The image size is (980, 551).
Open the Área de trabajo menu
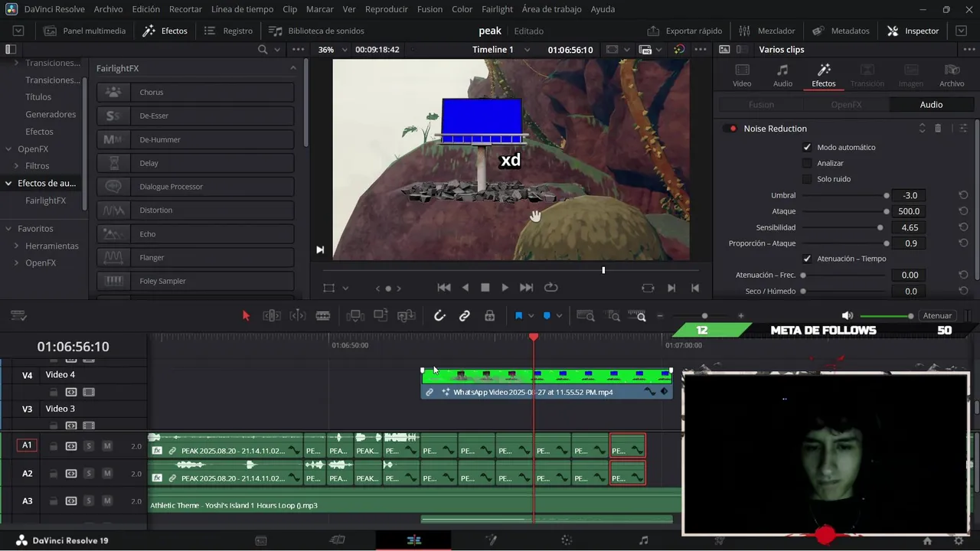coord(551,9)
